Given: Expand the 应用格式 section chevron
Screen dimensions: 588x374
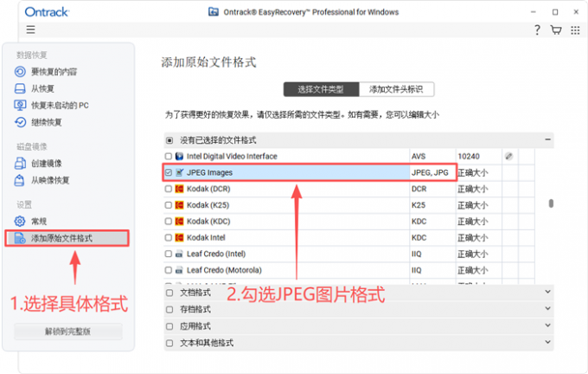Looking at the screenshot, I should [548, 326].
